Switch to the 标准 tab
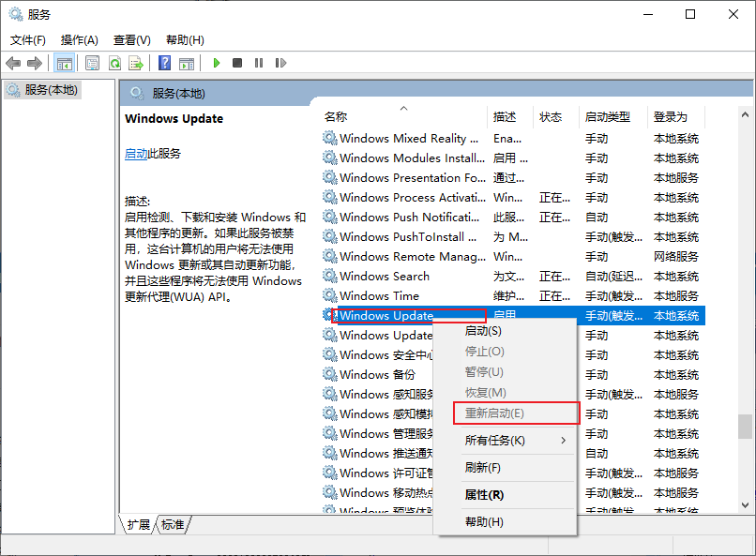The width and height of the screenshot is (756, 556). pos(171,525)
